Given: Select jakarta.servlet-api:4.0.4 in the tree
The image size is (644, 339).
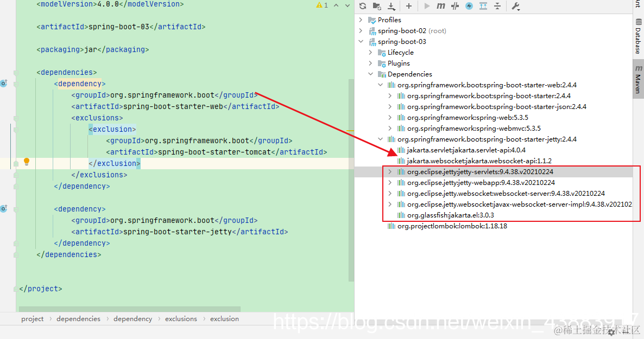Looking at the screenshot, I should 466,150.
